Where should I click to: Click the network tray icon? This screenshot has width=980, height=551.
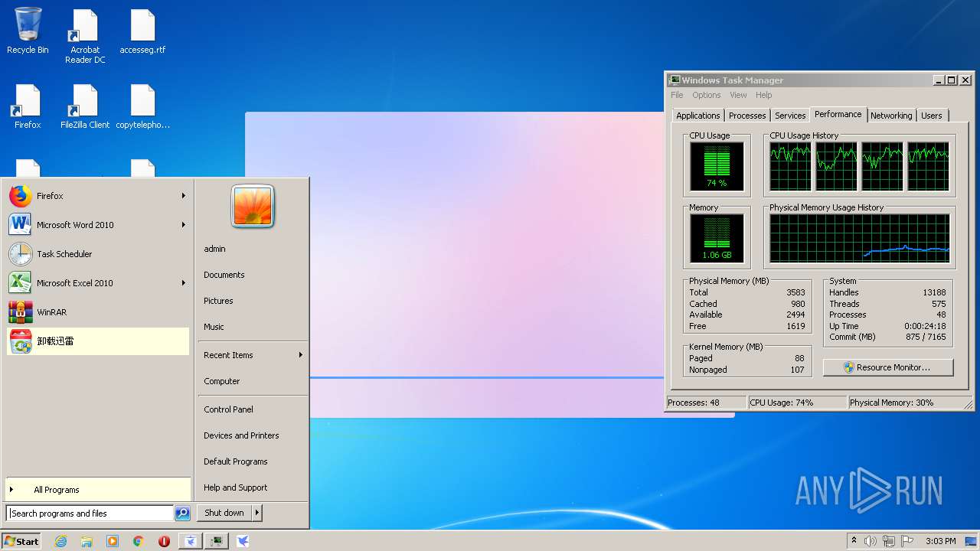(889, 541)
